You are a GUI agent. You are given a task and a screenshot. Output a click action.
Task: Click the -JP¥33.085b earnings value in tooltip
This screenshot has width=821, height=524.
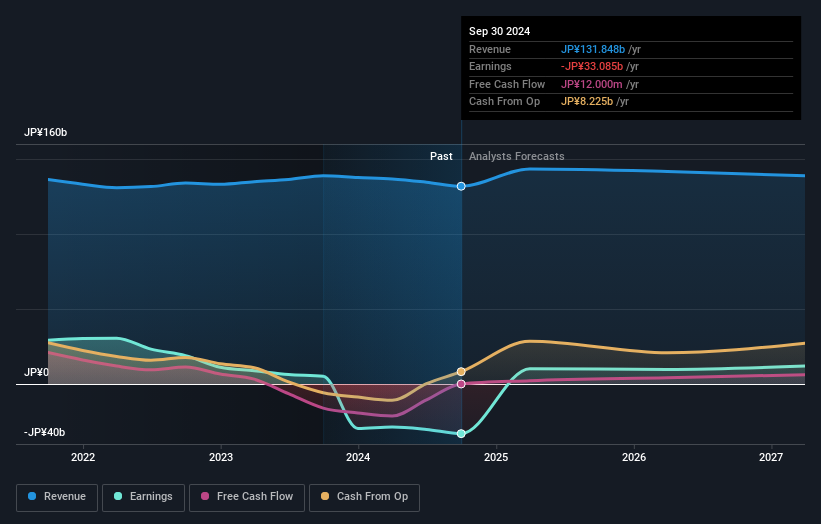click(x=592, y=66)
